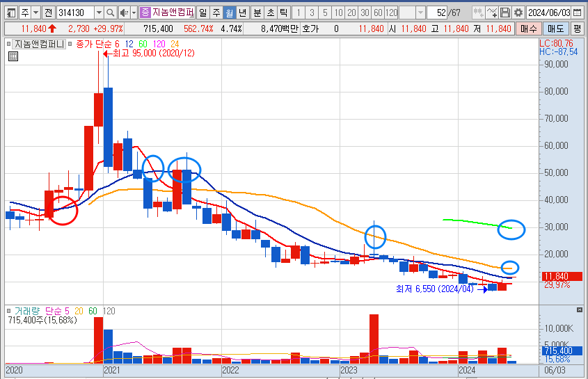Image resolution: width=588 pixels, height=379 pixels.
Task: Click the square marker before 거래량 label
Action: pos(8,311)
